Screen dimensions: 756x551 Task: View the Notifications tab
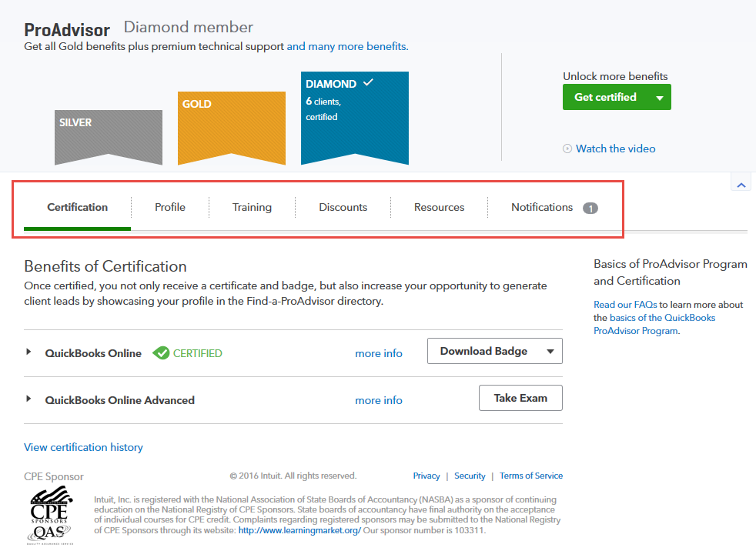tap(542, 207)
